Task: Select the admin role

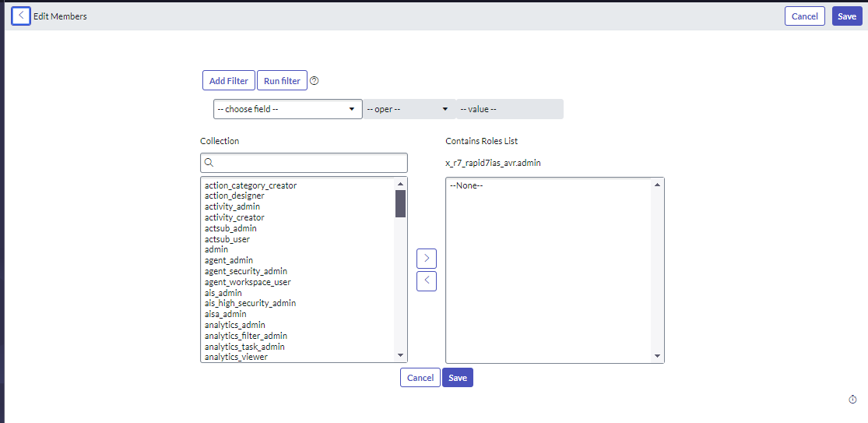Action: (216, 250)
